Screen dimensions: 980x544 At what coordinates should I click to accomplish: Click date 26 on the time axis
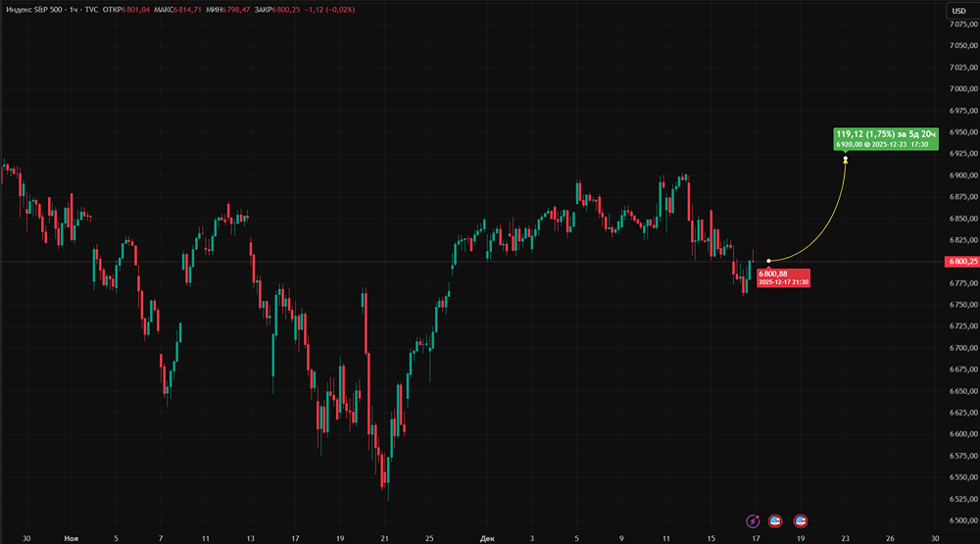pos(890,538)
